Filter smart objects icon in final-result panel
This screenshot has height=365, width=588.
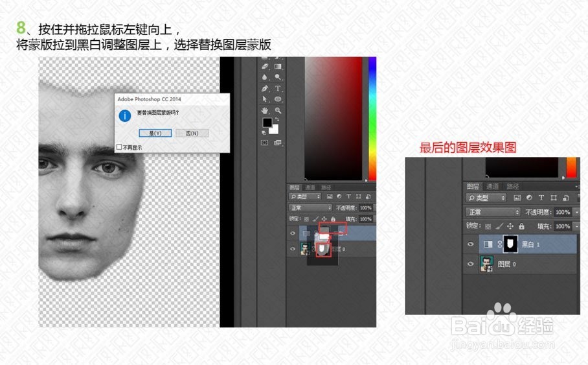tap(566, 198)
